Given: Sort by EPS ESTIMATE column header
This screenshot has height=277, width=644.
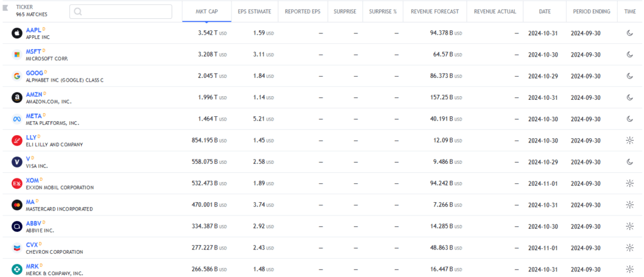Looking at the screenshot, I should [x=255, y=11].
